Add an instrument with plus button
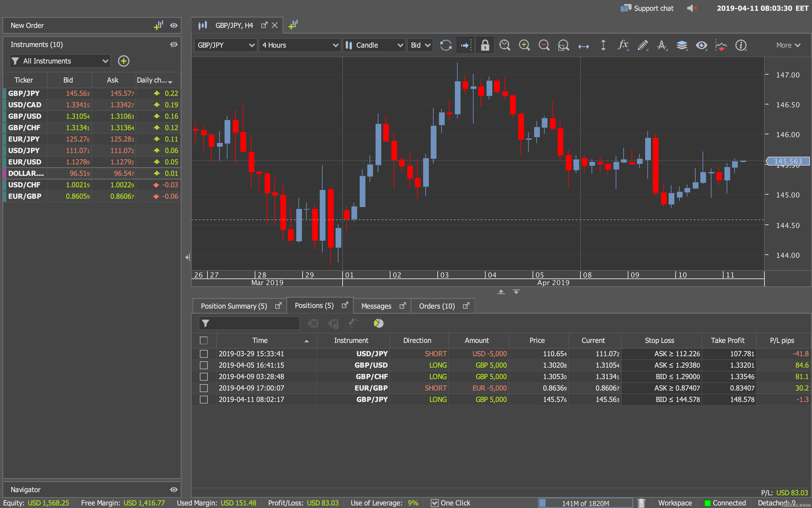 point(123,61)
